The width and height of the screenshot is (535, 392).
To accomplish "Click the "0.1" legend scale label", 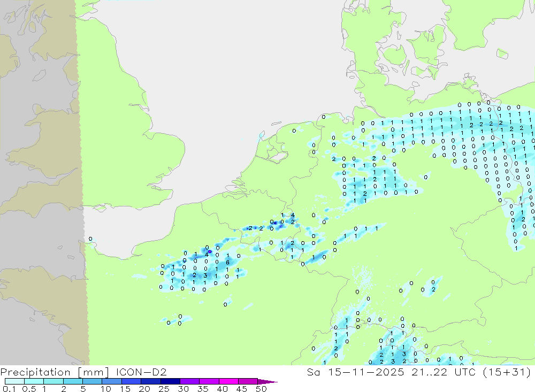I will (x=9, y=389).
